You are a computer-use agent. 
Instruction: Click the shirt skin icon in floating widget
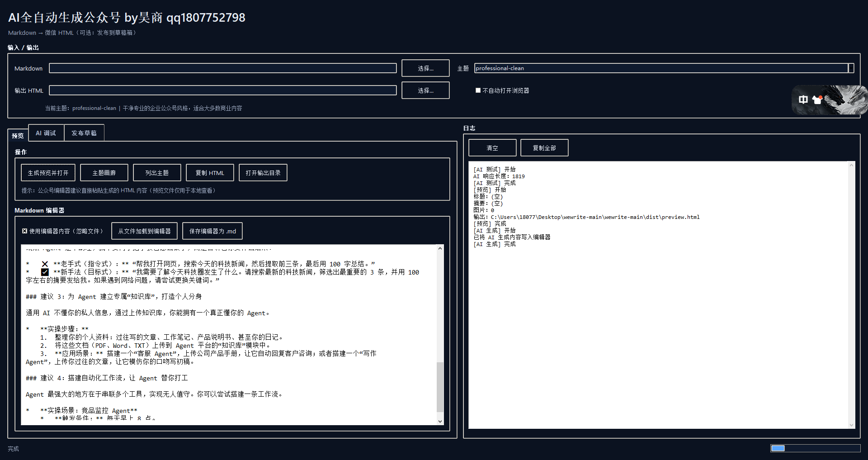(817, 100)
